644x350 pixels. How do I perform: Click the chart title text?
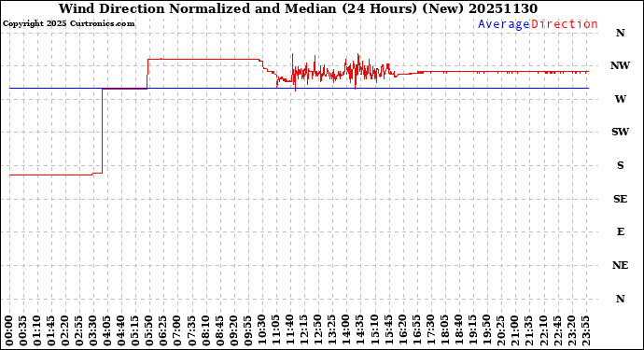pyautogui.click(x=298, y=8)
